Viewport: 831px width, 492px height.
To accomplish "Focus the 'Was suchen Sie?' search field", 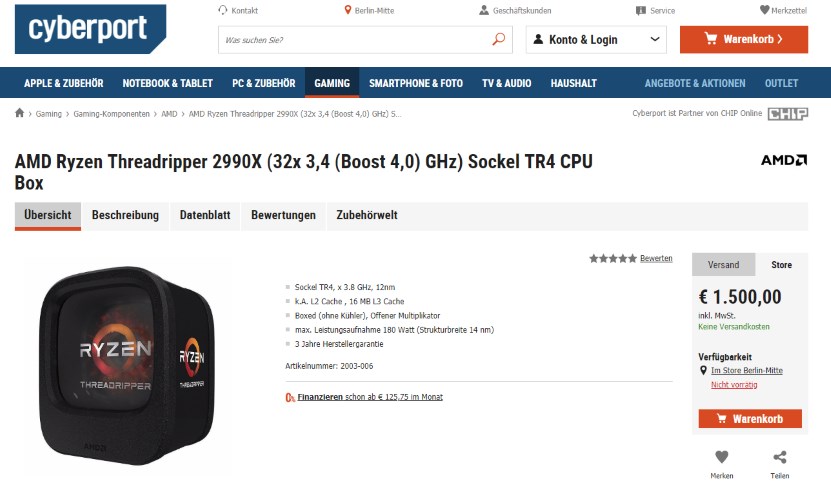I will (x=355, y=40).
